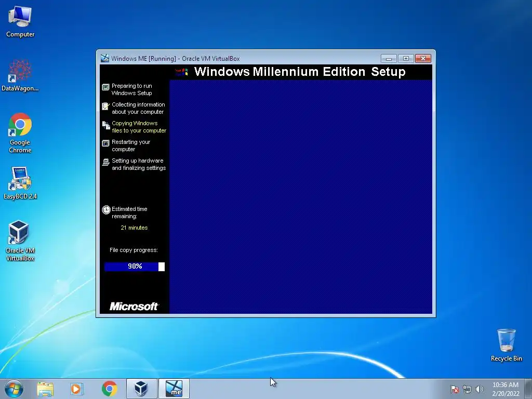The height and width of the screenshot is (399, 532).
Task: Click the Copying Windows files step icon
Action: tap(106, 125)
